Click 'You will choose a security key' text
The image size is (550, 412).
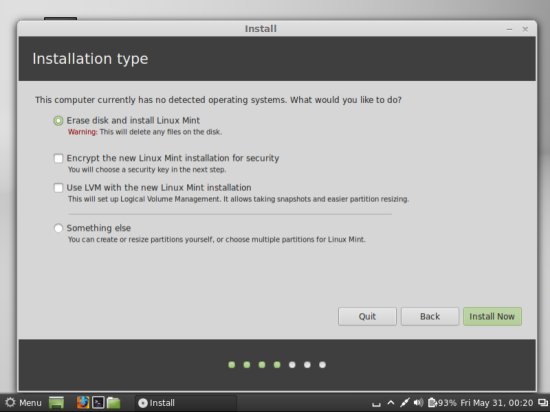(x=147, y=170)
